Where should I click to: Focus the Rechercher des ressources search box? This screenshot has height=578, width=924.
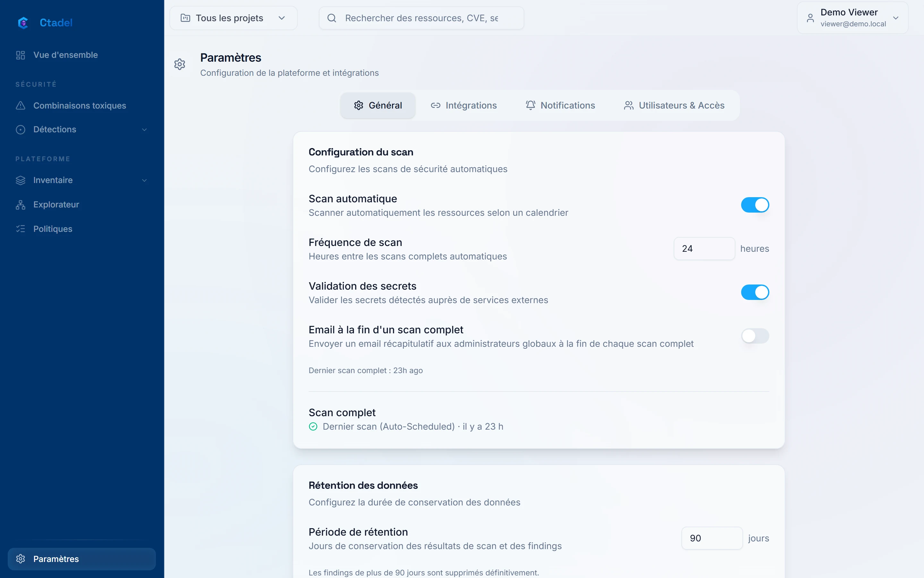pos(422,18)
